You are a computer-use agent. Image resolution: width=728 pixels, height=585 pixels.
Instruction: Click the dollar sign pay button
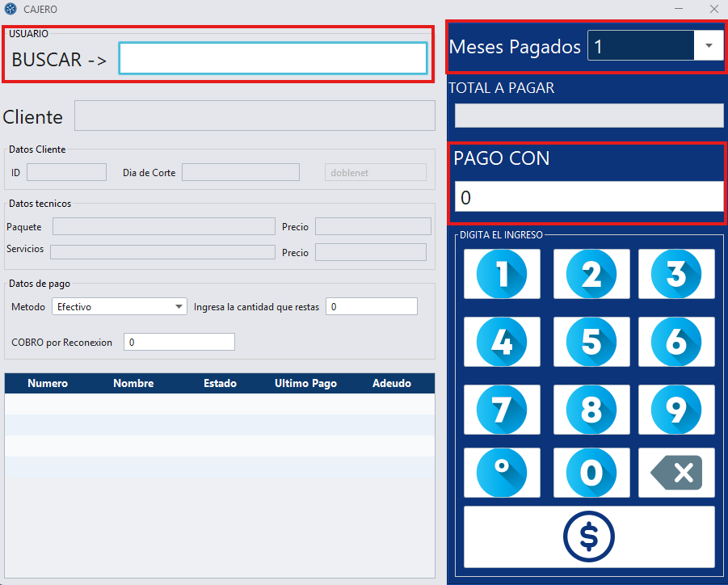[589, 537]
